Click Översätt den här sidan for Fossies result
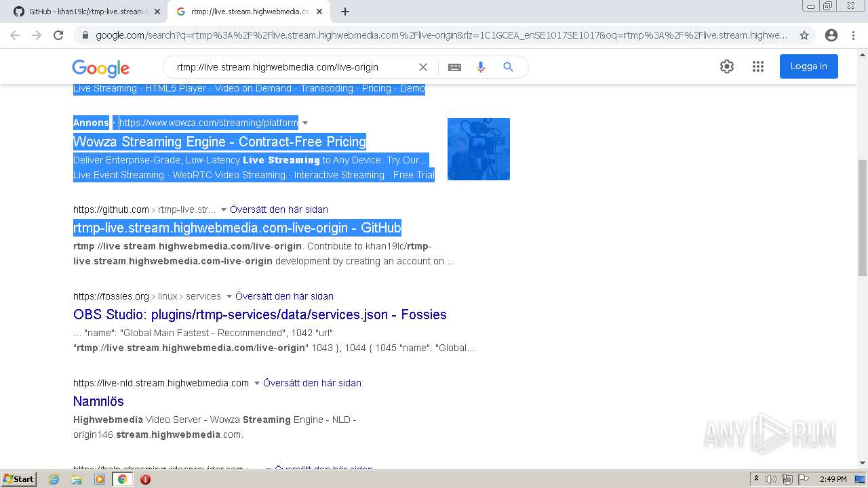Image resolution: width=868 pixels, height=488 pixels. pos(284,296)
